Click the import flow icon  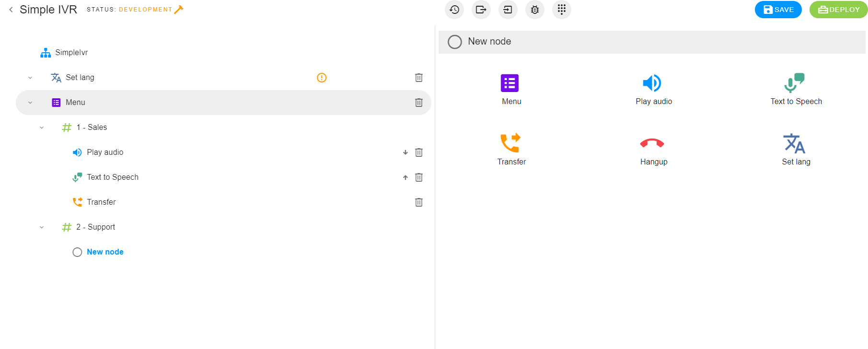(x=508, y=10)
